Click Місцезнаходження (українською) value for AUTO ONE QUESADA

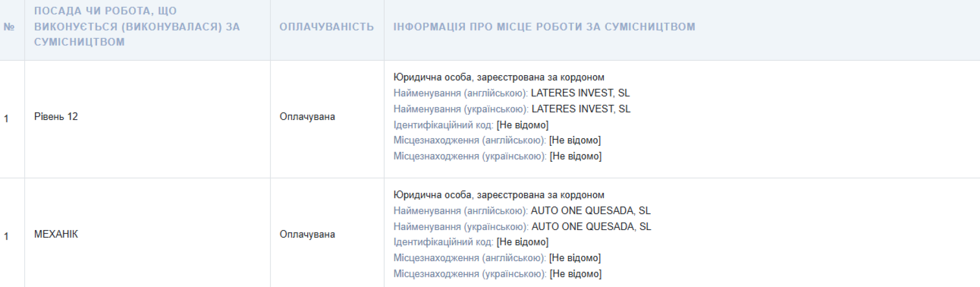point(575,274)
